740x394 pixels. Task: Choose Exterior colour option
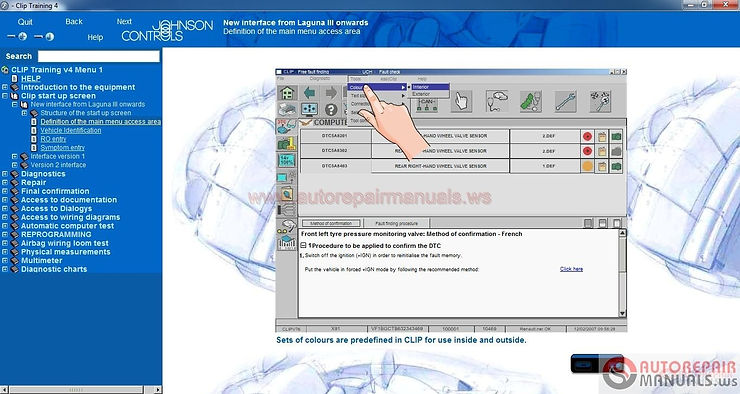430,94
